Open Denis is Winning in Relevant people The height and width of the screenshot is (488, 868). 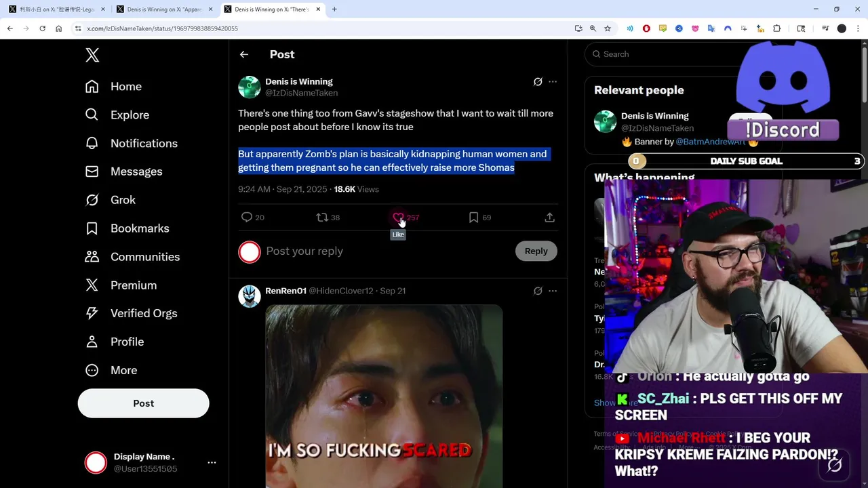point(654,116)
